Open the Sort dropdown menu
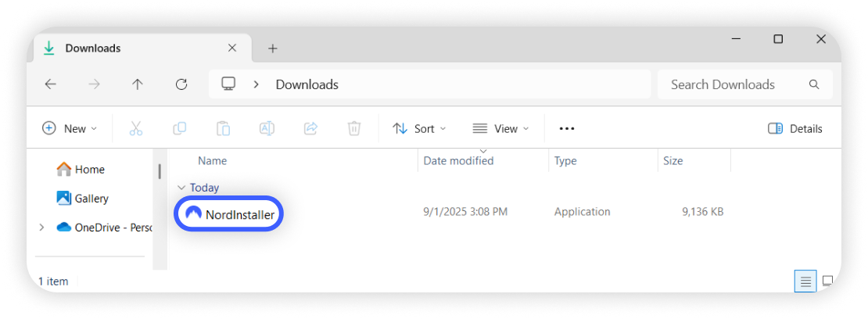The height and width of the screenshot is (319, 868). pyautogui.click(x=419, y=128)
